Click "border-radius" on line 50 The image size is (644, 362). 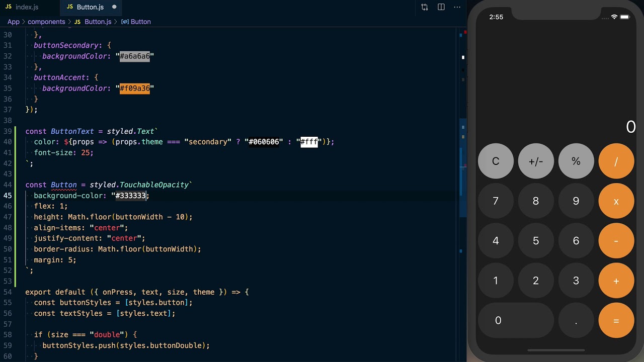tap(62, 249)
